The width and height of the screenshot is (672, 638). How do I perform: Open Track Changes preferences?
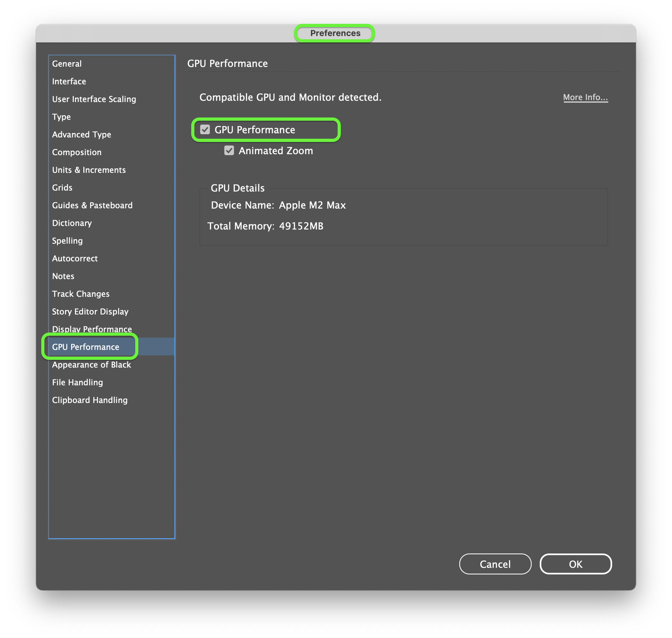[x=80, y=294]
